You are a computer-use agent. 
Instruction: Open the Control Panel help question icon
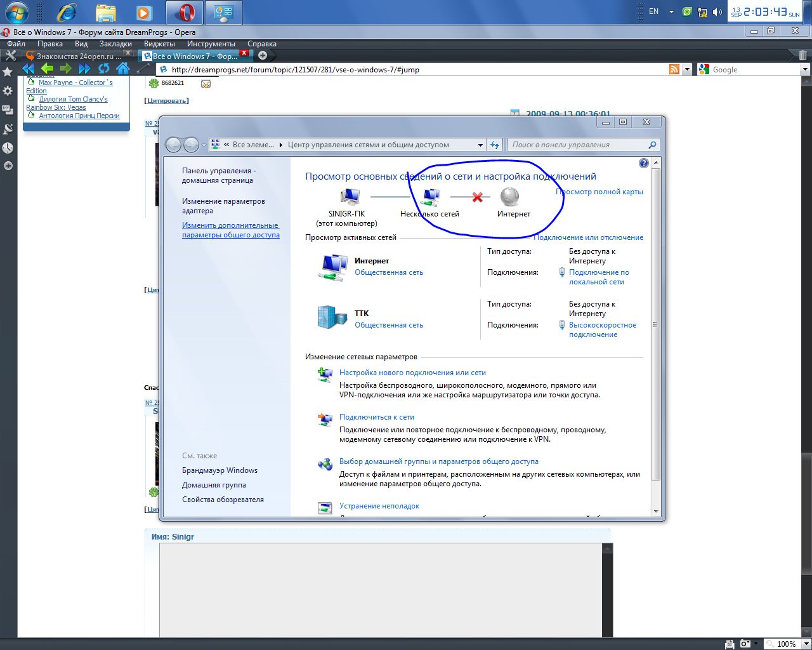(644, 163)
